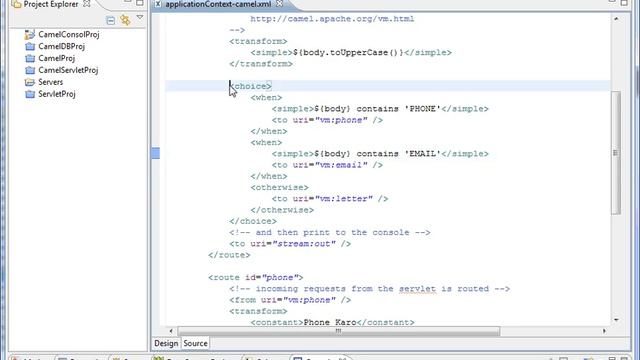This screenshot has width=640, height=360.
Task: Click the closing </otherwise> tag
Action: point(282,210)
